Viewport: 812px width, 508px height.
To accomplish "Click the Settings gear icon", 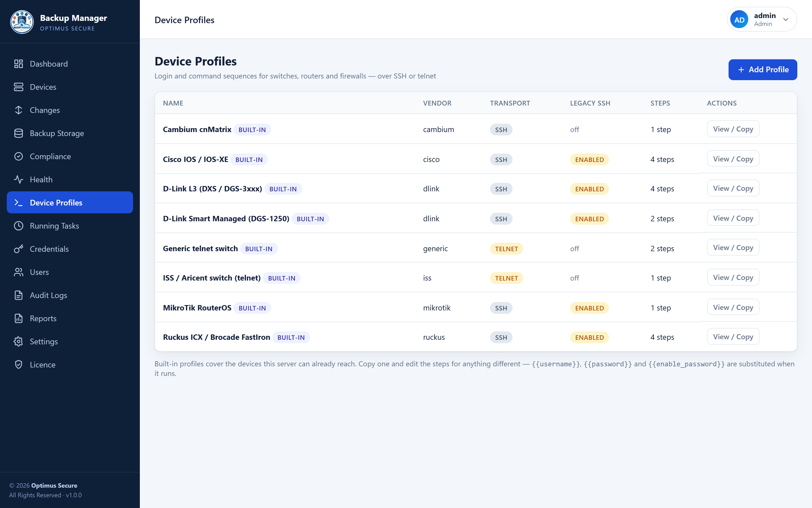I will coord(18,342).
